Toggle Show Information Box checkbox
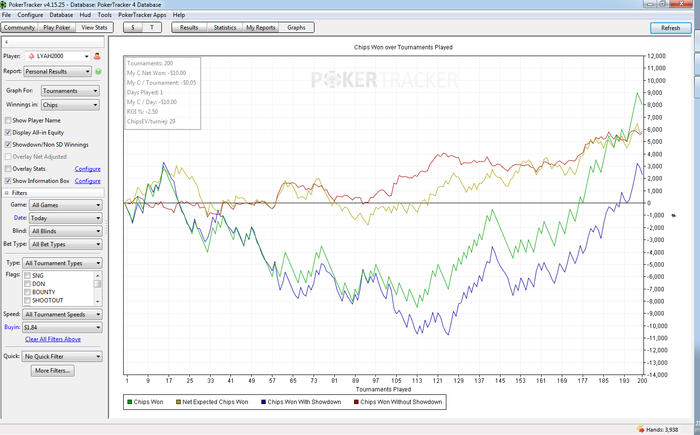Image resolution: width=700 pixels, height=435 pixels. (x=8, y=181)
